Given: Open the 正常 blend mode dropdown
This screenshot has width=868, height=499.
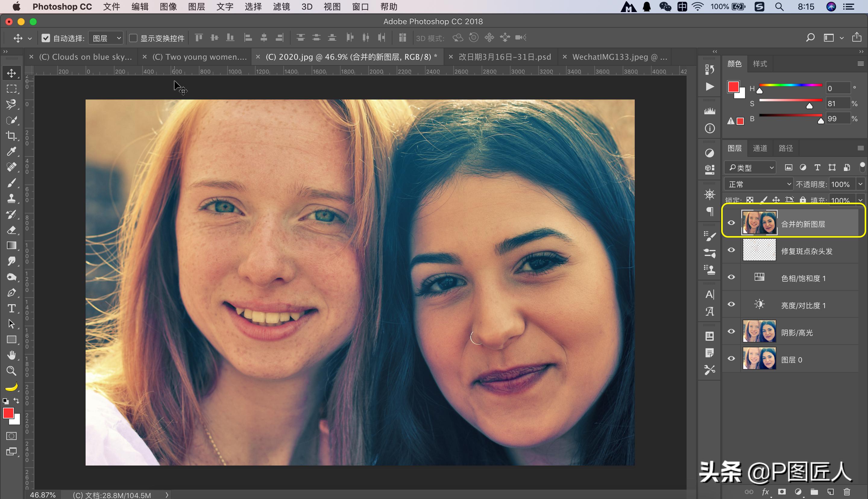Looking at the screenshot, I should [x=758, y=185].
